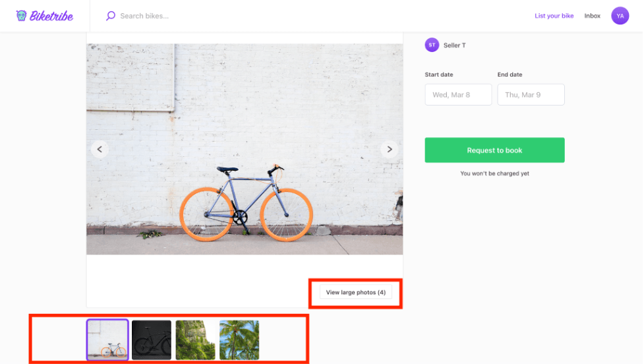Screen dimensions: 644x364
Task: Show the previous photo using left arrow
Action: (100, 149)
